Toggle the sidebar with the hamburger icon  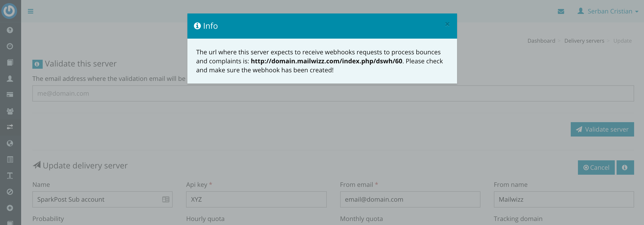pyautogui.click(x=31, y=11)
